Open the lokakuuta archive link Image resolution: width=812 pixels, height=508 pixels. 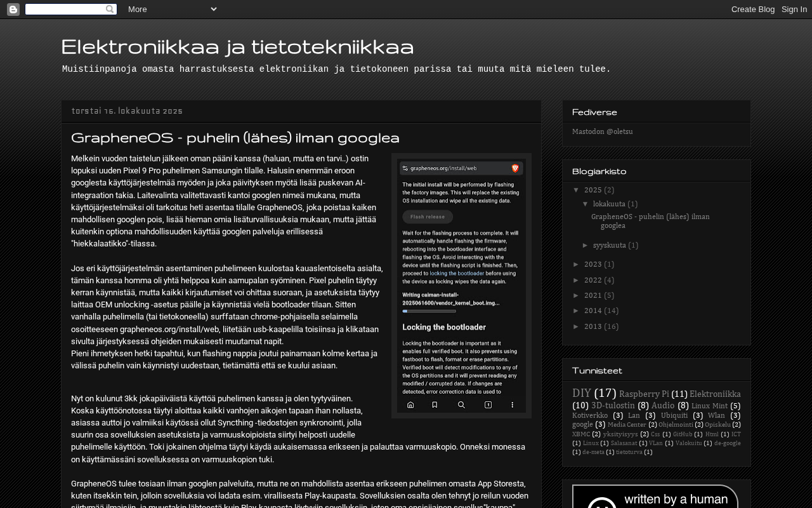click(609, 204)
